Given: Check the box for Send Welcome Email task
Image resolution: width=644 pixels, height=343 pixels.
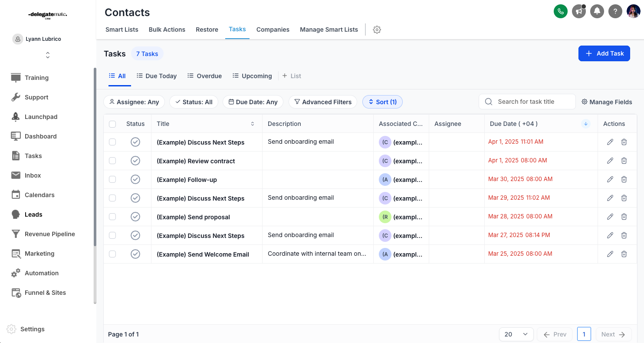Looking at the screenshot, I should (112, 254).
